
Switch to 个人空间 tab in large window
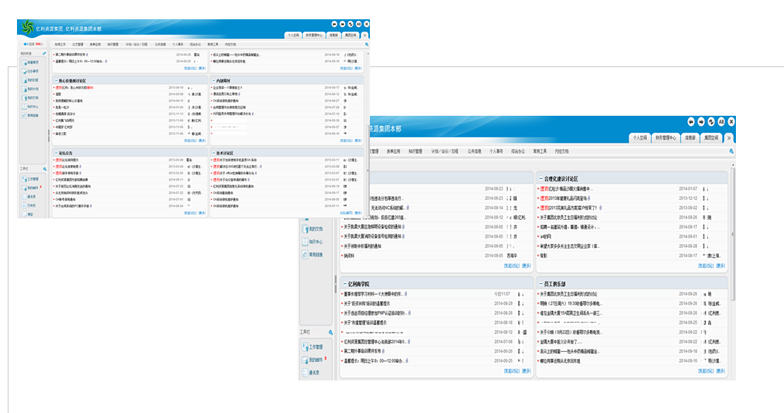[640, 138]
